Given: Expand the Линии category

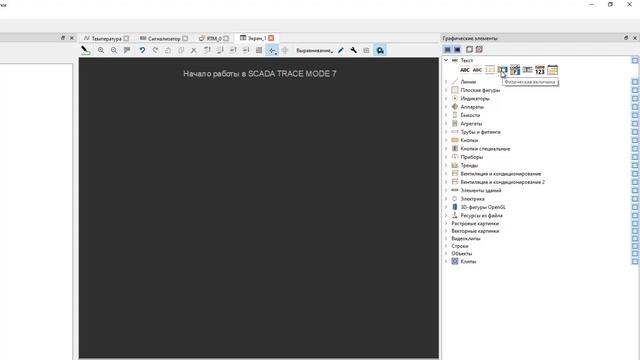Looking at the screenshot, I should click(446, 82).
